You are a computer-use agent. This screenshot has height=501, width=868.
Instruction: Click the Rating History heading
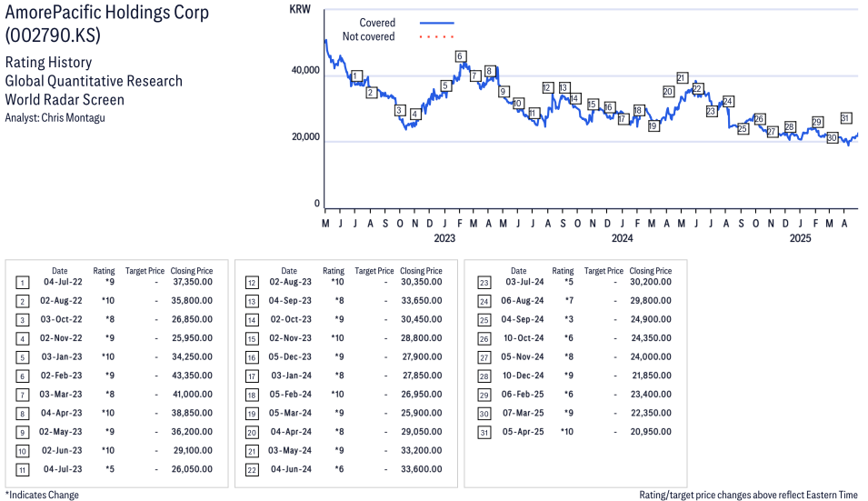coord(48,62)
